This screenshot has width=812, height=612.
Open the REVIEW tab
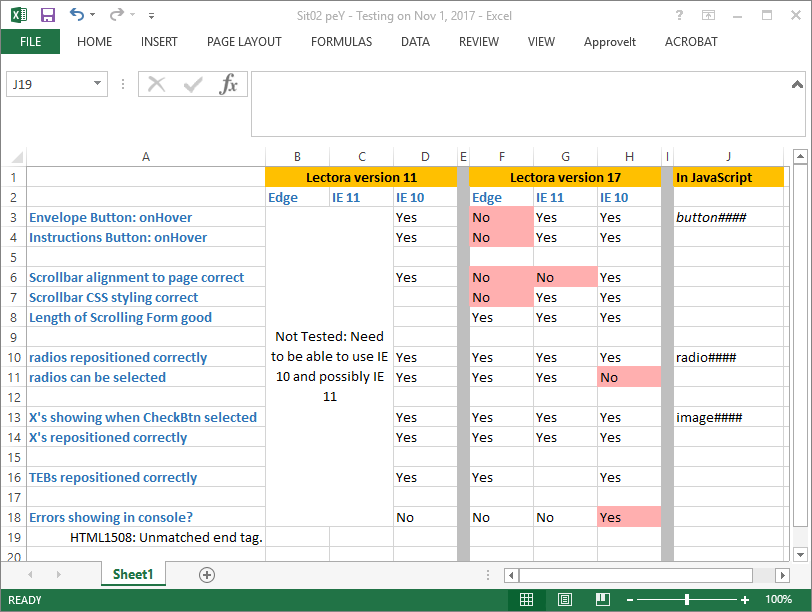point(478,41)
